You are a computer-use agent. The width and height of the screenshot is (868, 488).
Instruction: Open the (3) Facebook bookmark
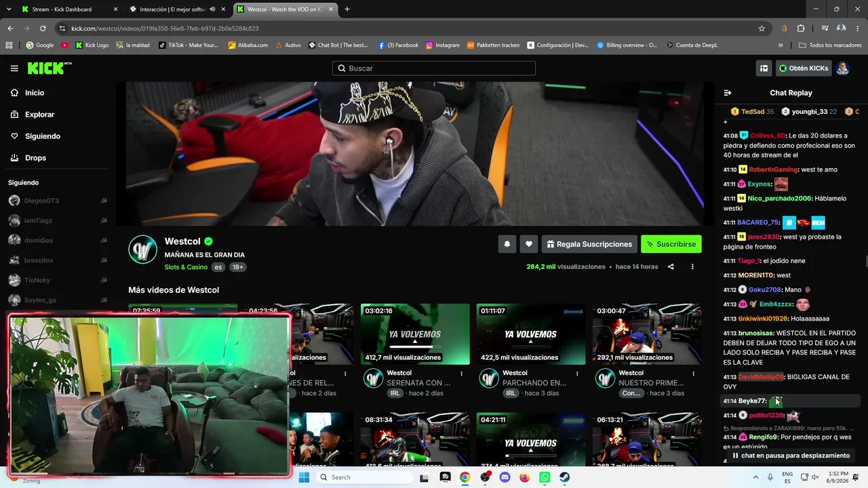pyautogui.click(x=398, y=45)
